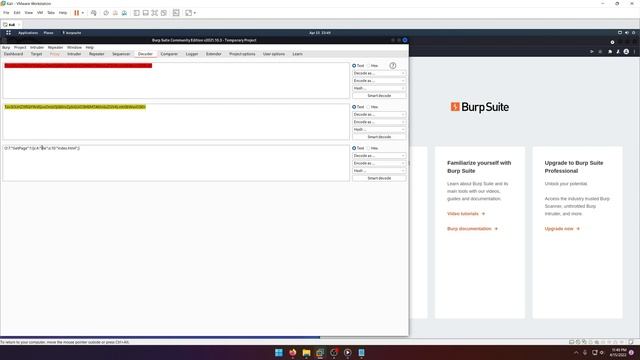Click VMware stretch guest display icon
Image resolution: width=640 pixels, height=360 pixels.
click(x=189, y=13)
